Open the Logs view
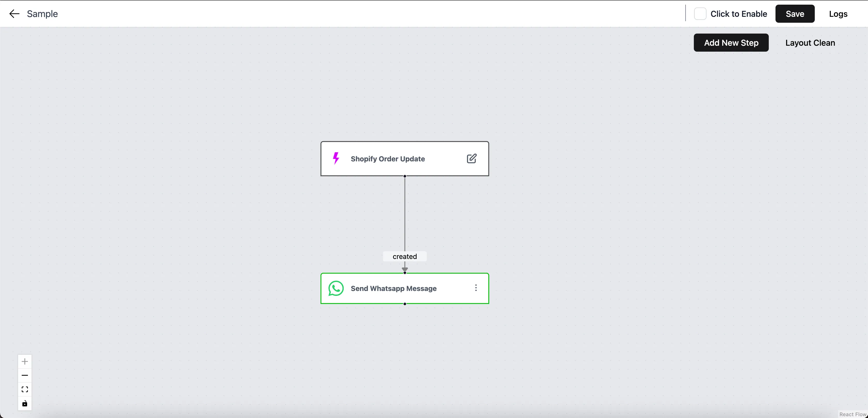The height and width of the screenshot is (418, 868). pyautogui.click(x=838, y=14)
